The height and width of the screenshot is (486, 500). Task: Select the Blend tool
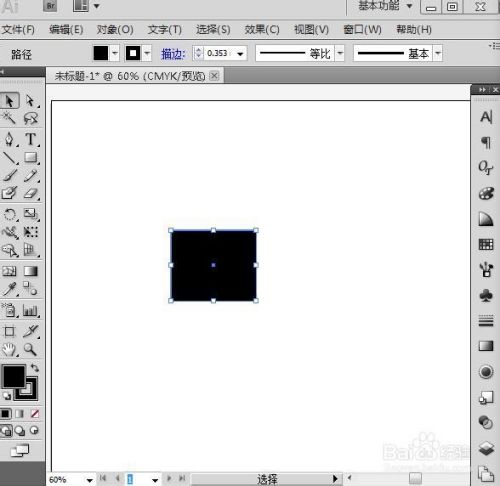(x=30, y=289)
